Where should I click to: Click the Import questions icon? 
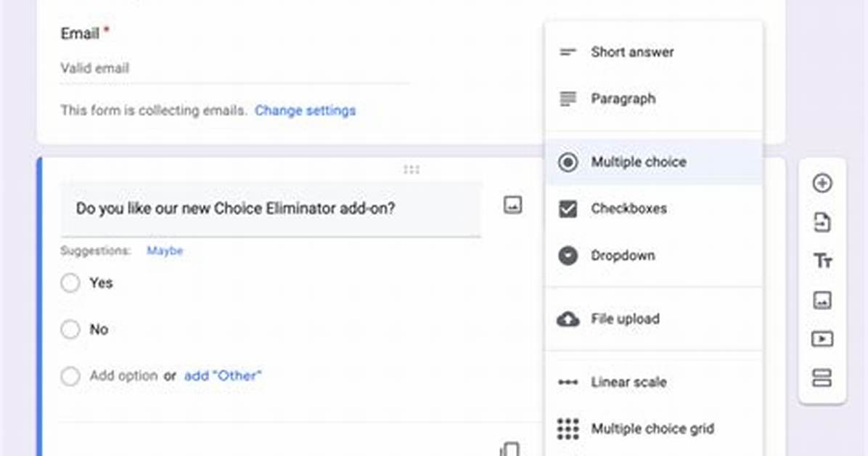(822, 222)
